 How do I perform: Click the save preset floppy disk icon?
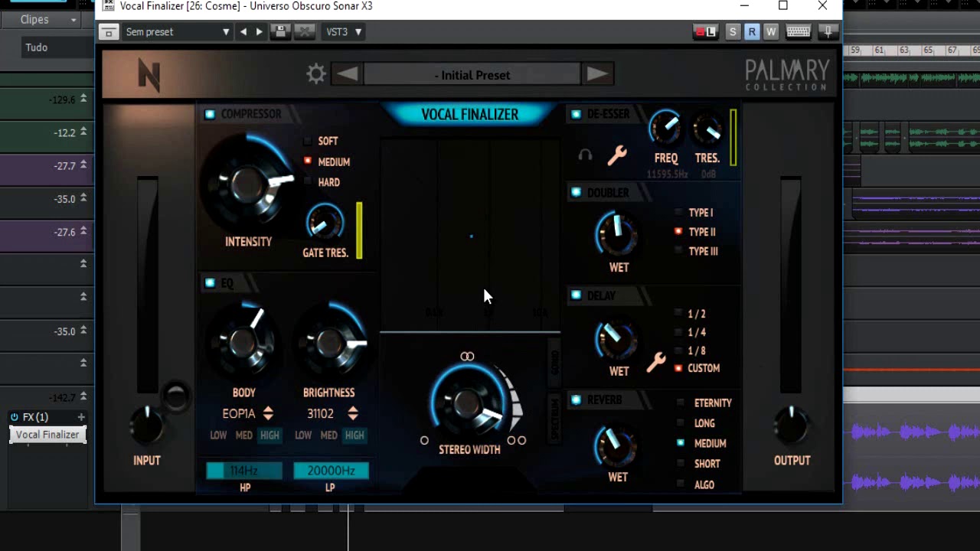click(280, 31)
